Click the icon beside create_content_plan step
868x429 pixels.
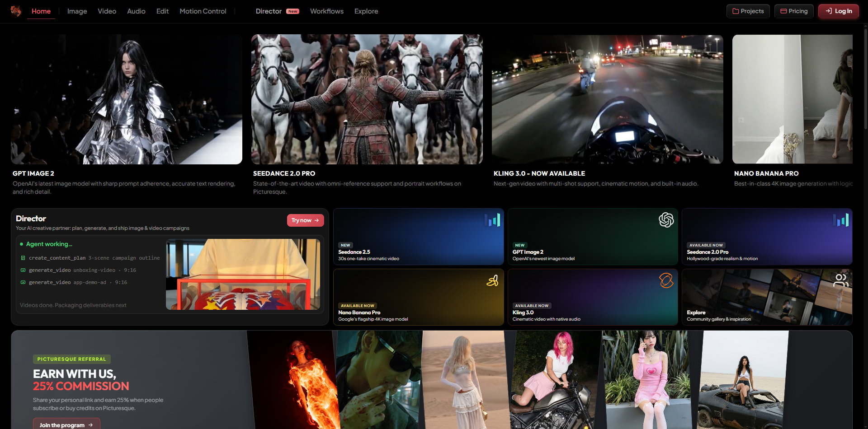(23, 258)
